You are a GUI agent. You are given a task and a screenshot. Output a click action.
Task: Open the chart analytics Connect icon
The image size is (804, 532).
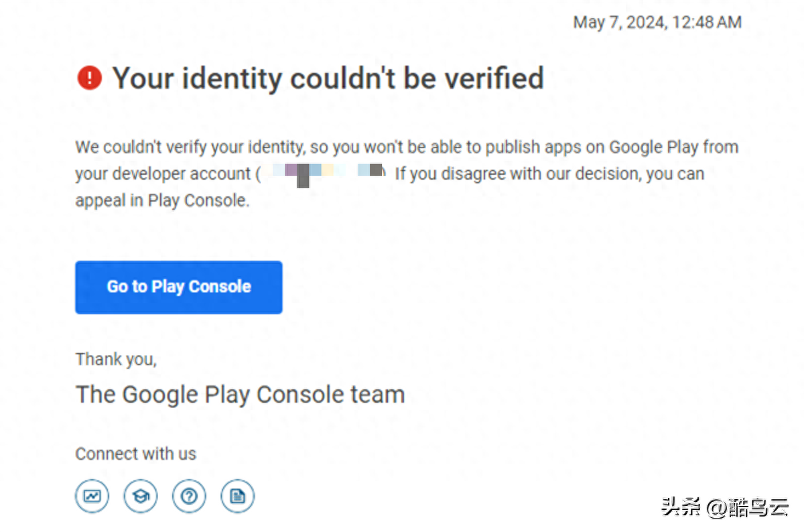coord(92,496)
